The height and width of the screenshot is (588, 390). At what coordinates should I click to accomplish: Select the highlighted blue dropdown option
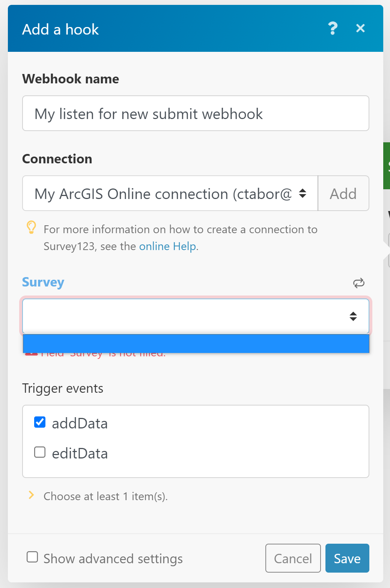pos(196,344)
